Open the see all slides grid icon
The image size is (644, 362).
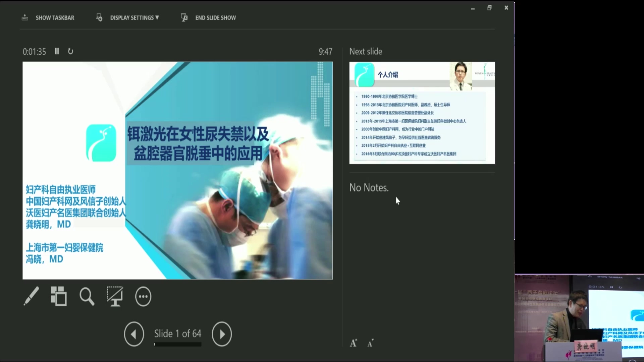59,296
